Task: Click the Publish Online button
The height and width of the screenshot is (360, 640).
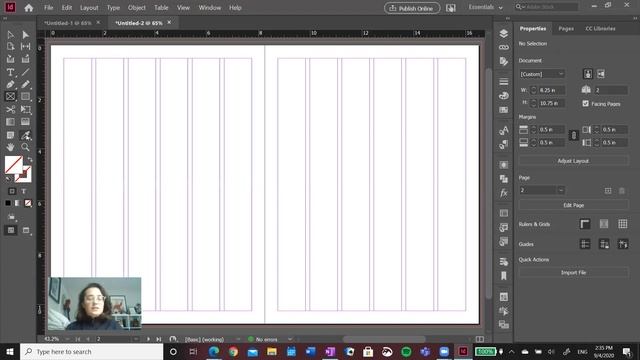Action: click(x=412, y=8)
